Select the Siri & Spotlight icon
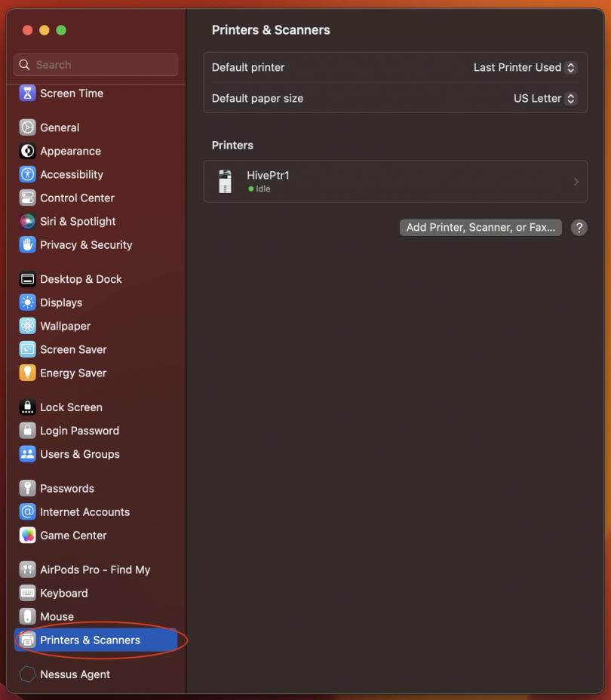611x700 pixels. 27,222
